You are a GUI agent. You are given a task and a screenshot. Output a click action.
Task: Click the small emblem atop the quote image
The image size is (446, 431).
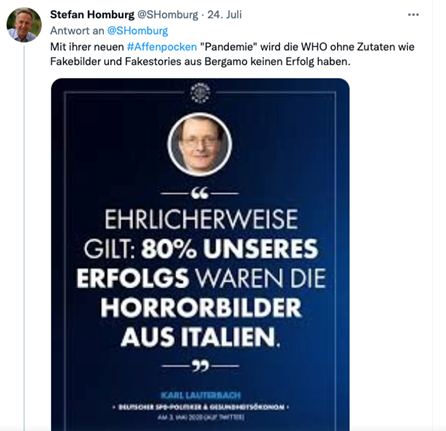click(200, 93)
